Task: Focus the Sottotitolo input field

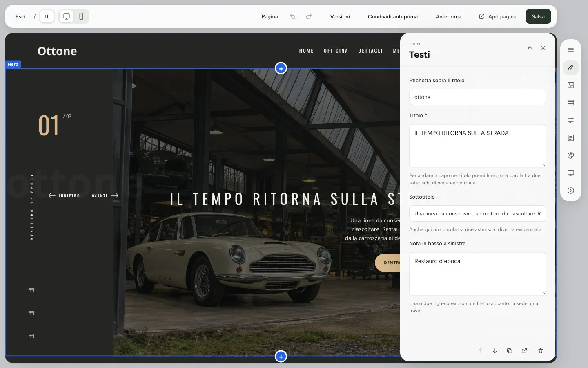Action: coord(478,213)
